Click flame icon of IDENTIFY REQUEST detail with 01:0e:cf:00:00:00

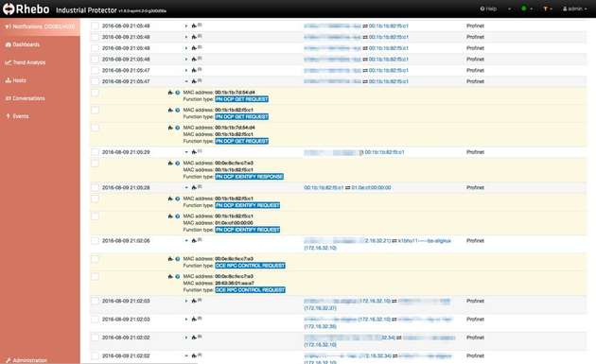(x=170, y=216)
